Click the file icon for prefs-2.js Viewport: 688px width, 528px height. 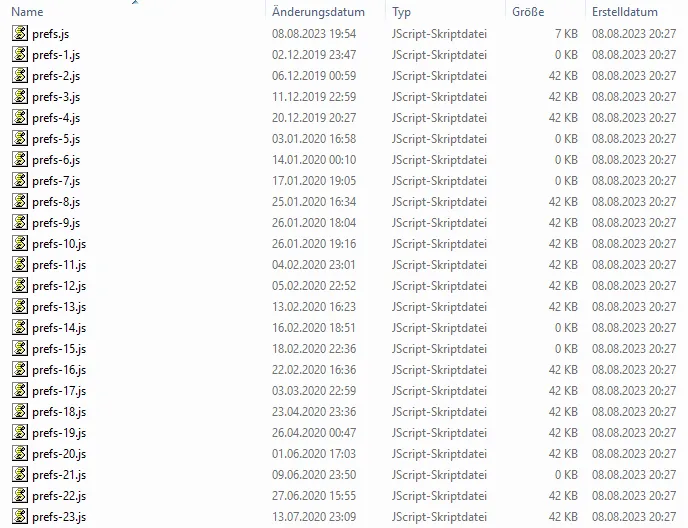(x=20, y=75)
